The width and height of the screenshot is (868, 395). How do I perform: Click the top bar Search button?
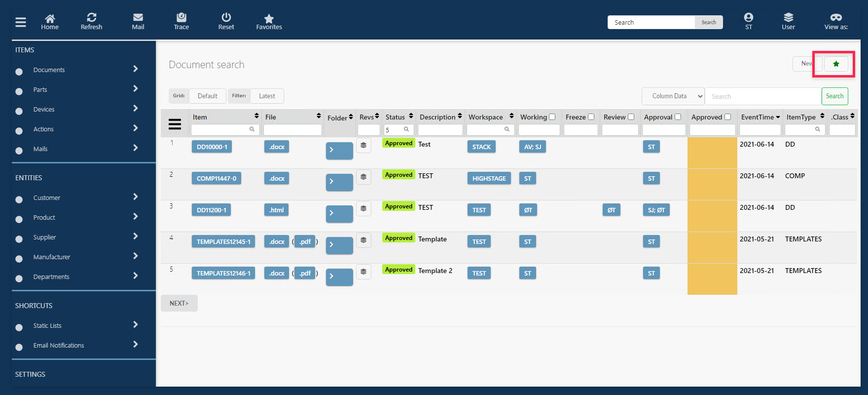[x=709, y=22]
